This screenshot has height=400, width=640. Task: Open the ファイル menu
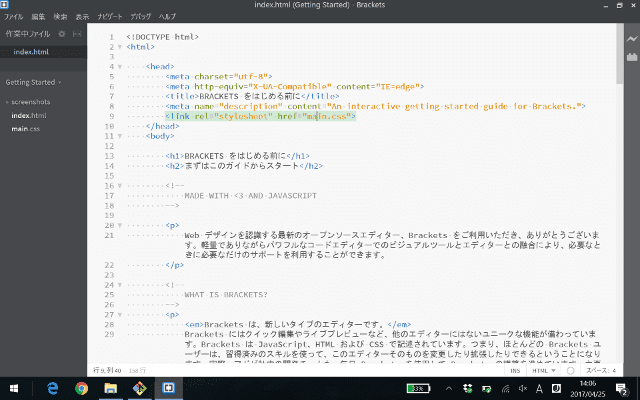13,16
